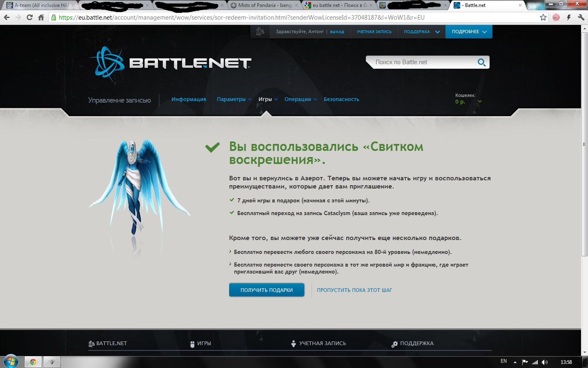Open the red Last.fm extension icon

(x=556, y=18)
